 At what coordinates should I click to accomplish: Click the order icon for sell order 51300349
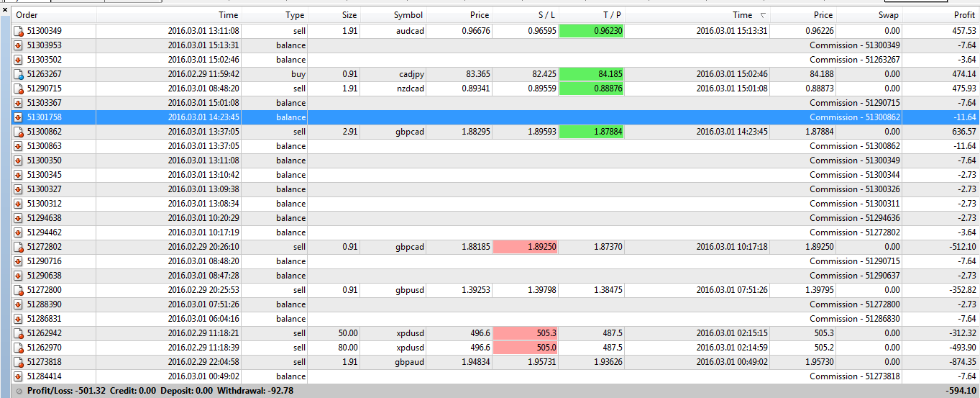click(x=18, y=31)
